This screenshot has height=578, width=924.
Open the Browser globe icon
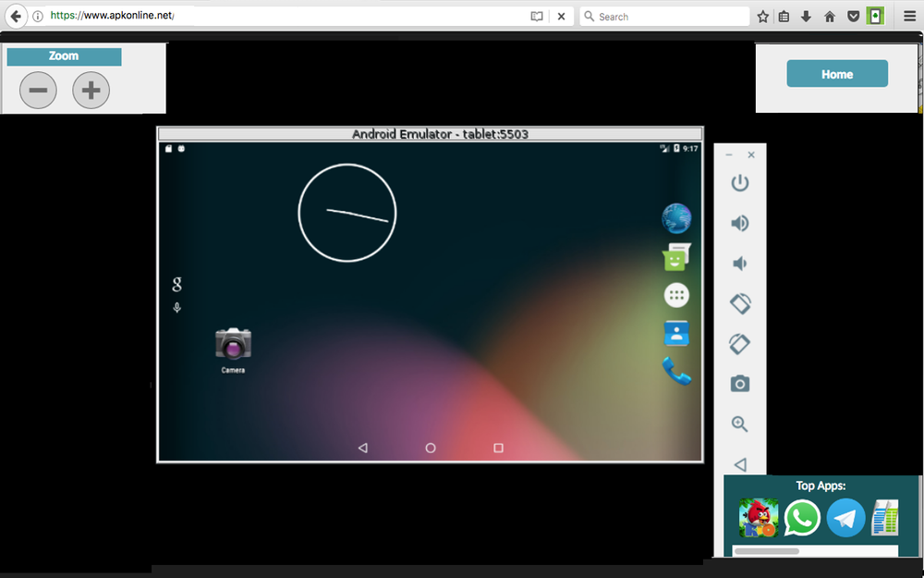point(675,218)
